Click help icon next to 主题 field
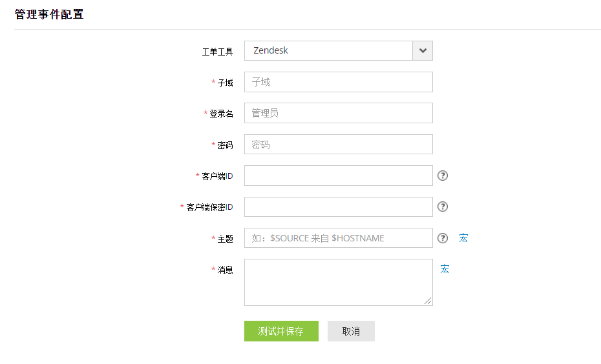Viewport: 601px width, 364px height. tap(443, 238)
